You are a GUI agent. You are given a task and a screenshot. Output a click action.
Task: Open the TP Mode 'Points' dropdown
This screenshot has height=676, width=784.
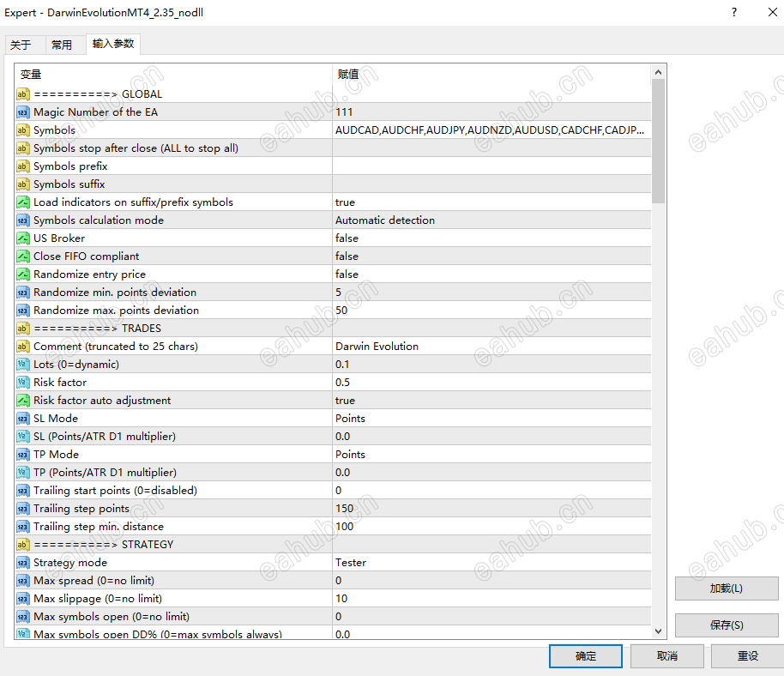pyautogui.click(x=492, y=454)
